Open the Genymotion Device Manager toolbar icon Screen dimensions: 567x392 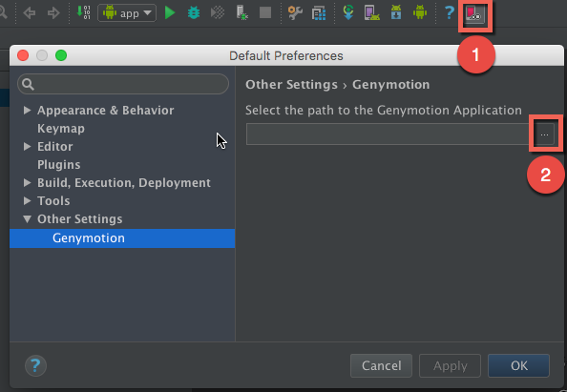click(x=474, y=14)
